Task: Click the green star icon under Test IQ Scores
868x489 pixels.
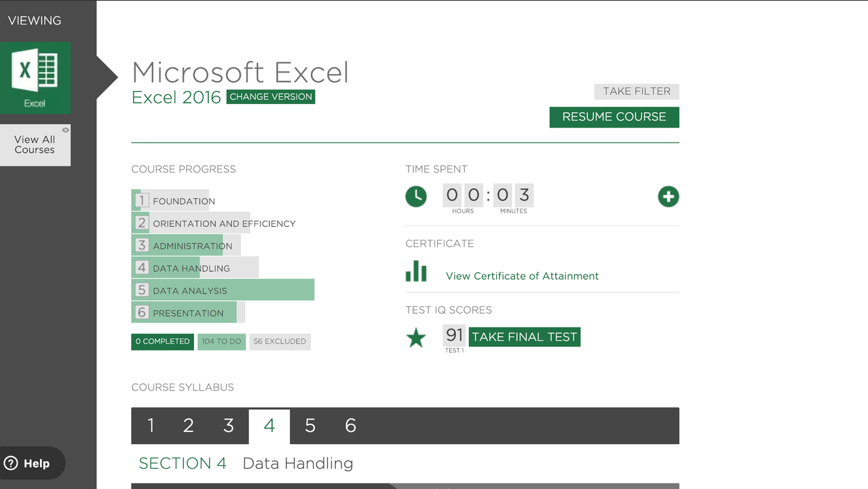Action: click(416, 338)
